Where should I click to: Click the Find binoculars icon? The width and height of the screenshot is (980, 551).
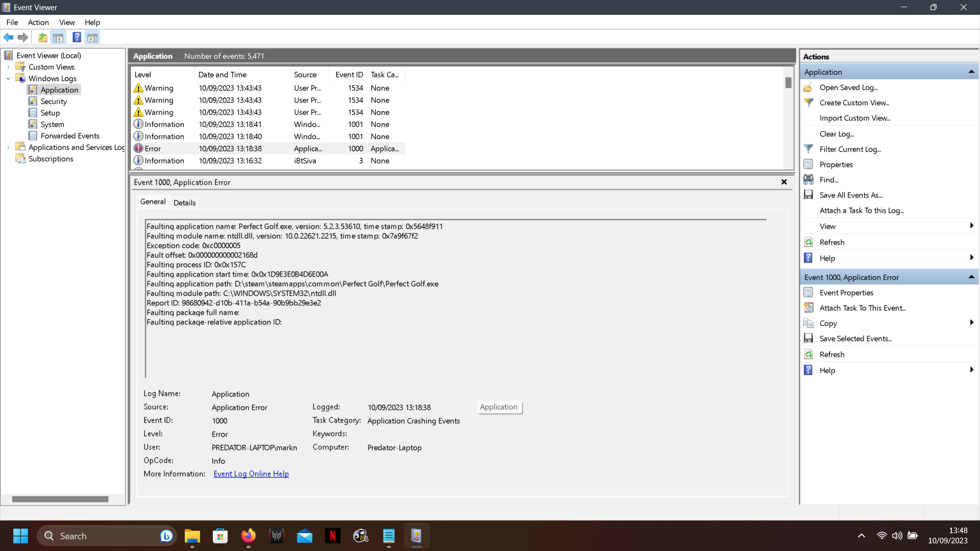point(808,180)
